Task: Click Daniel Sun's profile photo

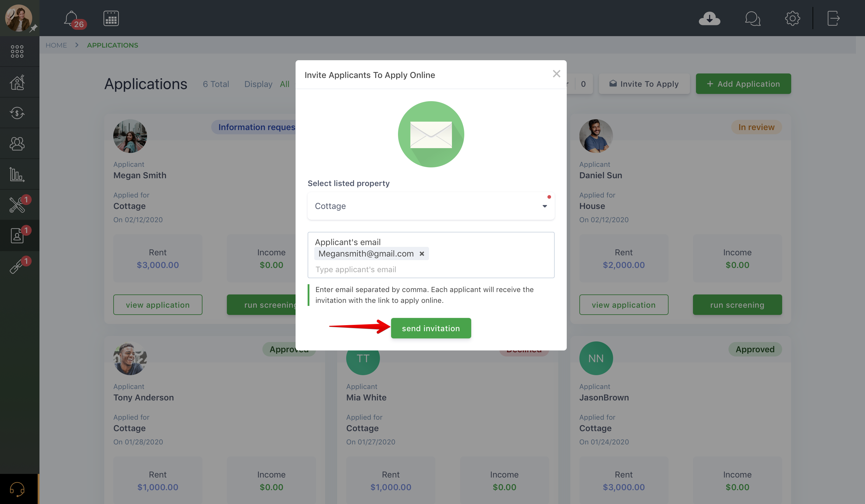Action: (x=596, y=136)
